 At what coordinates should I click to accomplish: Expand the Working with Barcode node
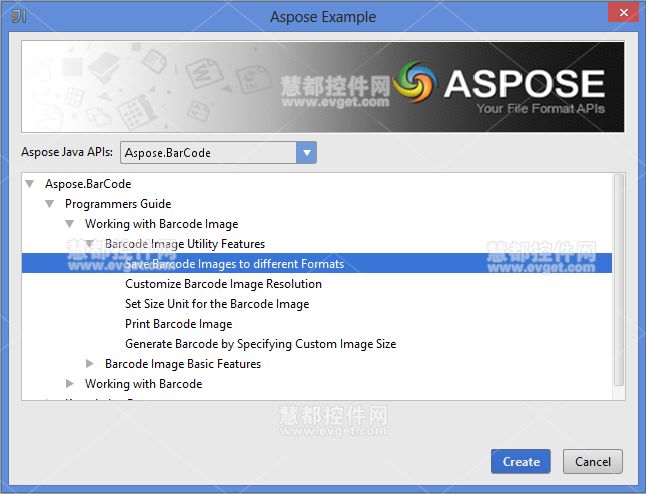click(x=70, y=384)
